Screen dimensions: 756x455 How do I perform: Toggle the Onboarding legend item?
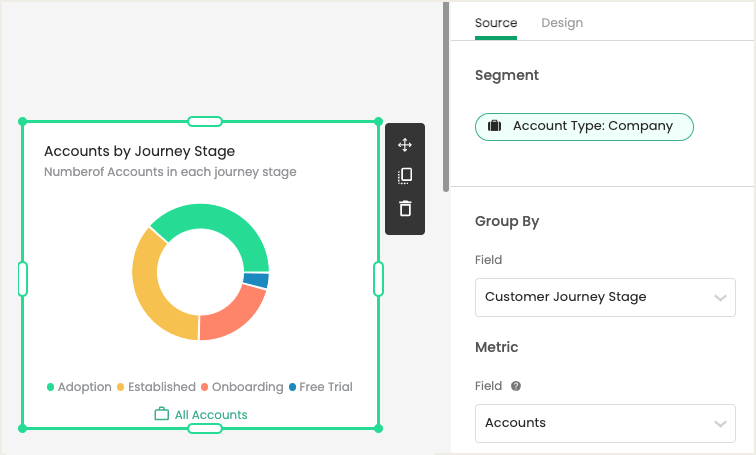coord(242,387)
